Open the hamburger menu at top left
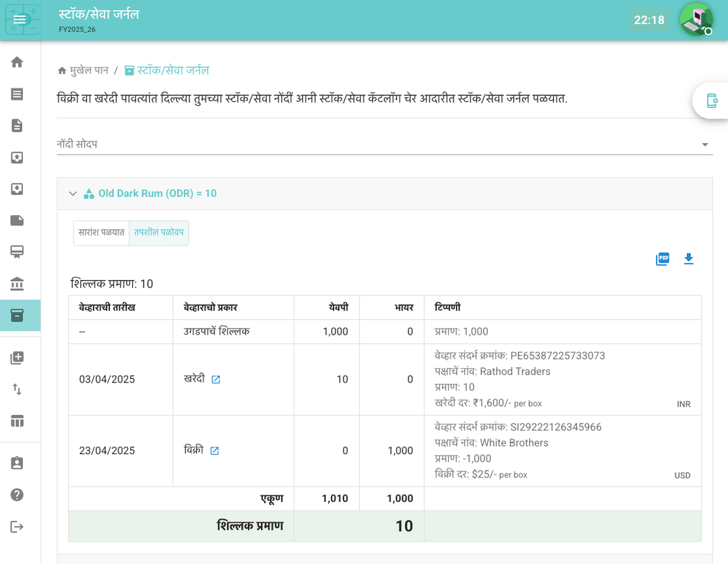Image resolution: width=728 pixels, height=564 pixels. 20,20
